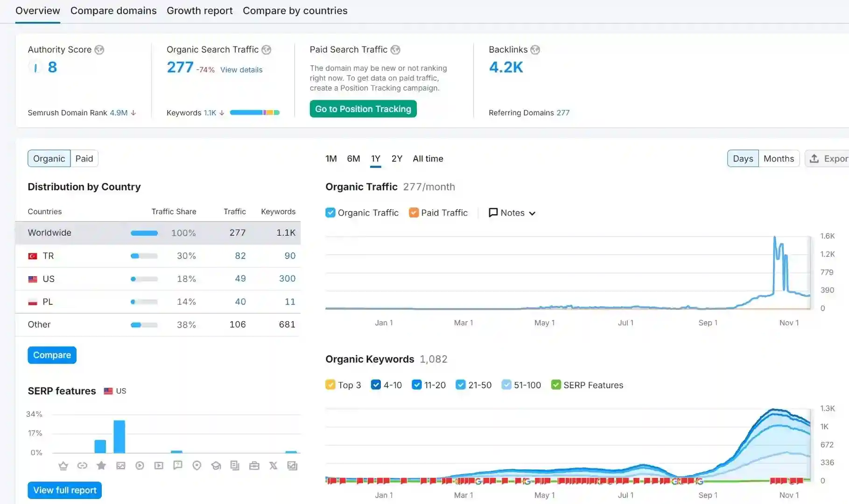Image resolution: width=849 pixels, height=504 pixels.
Task: Click the briefcase SERP feature icon
Action: 254,466
